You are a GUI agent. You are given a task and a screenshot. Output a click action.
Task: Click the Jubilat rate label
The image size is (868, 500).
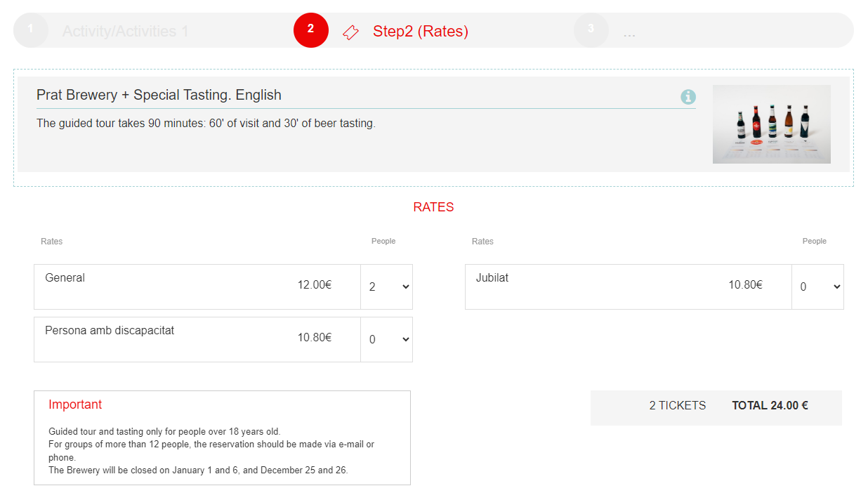[x=492, y=278]
